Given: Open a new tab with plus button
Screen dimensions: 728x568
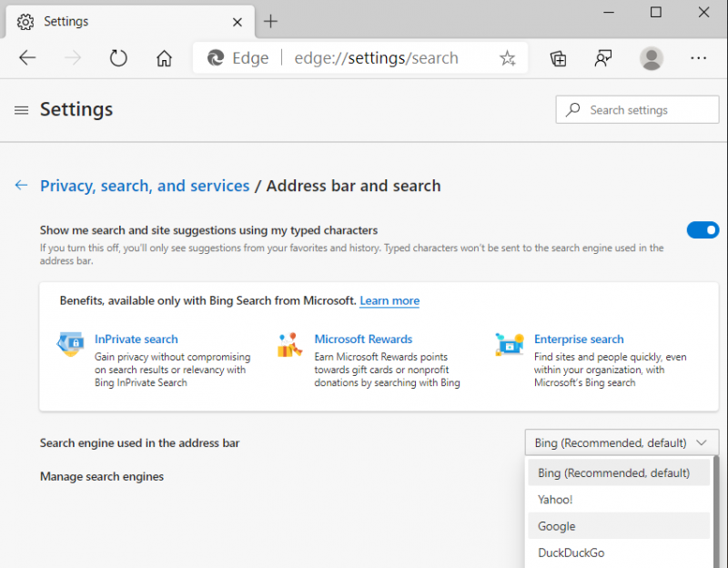Looking at the screenshot, I should click(270, 21).
